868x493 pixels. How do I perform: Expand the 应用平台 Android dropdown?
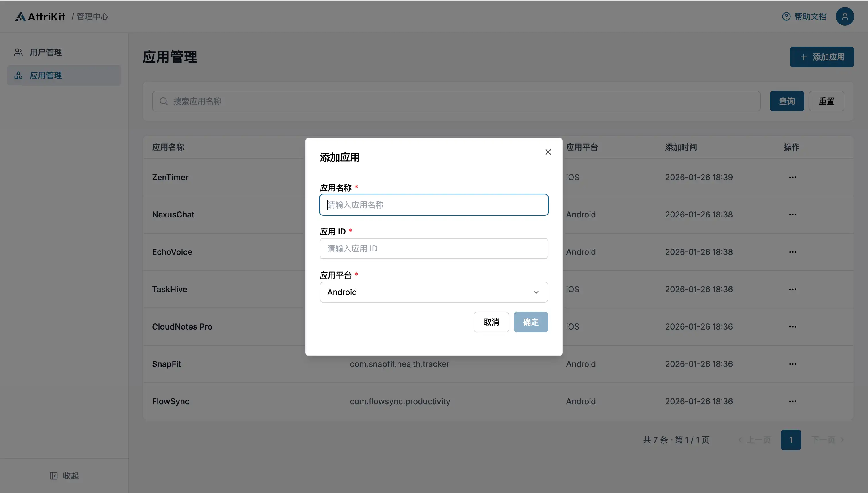click(434, 292)
